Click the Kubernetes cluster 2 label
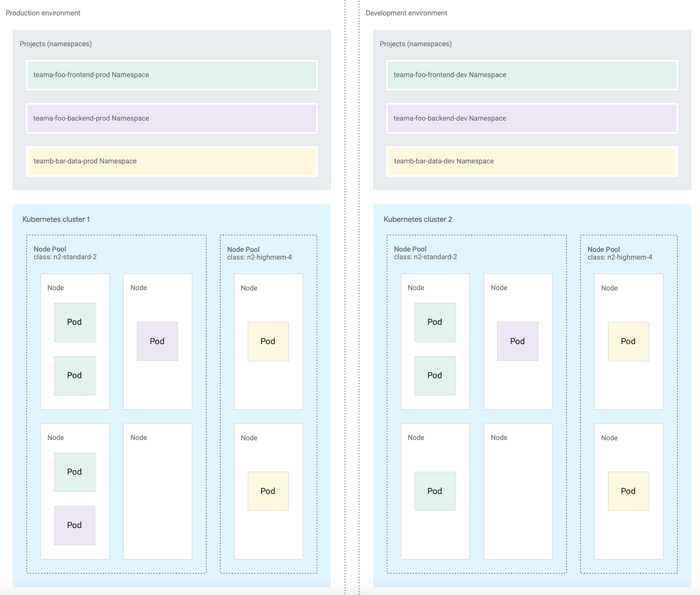The height and width of the screenshot is (595, 700). click(x=418, y=219)
